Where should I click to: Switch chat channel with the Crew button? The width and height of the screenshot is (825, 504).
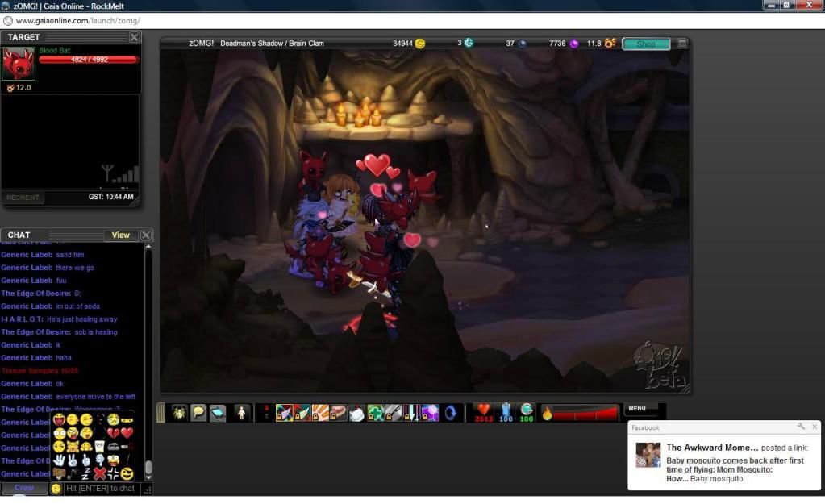coord(23,488)
